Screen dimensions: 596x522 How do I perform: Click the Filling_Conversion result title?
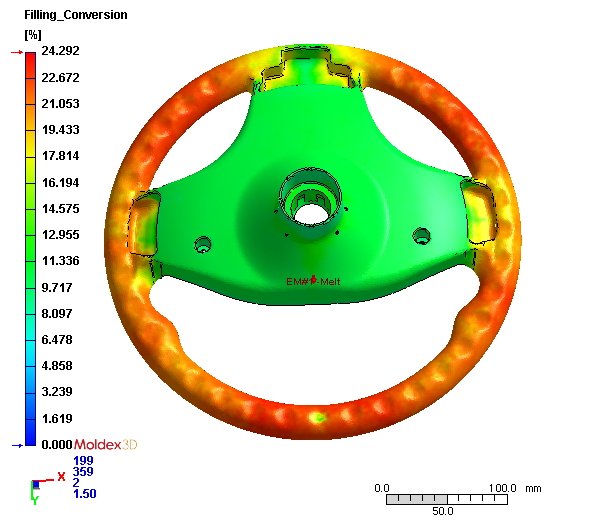click(76, 15)
